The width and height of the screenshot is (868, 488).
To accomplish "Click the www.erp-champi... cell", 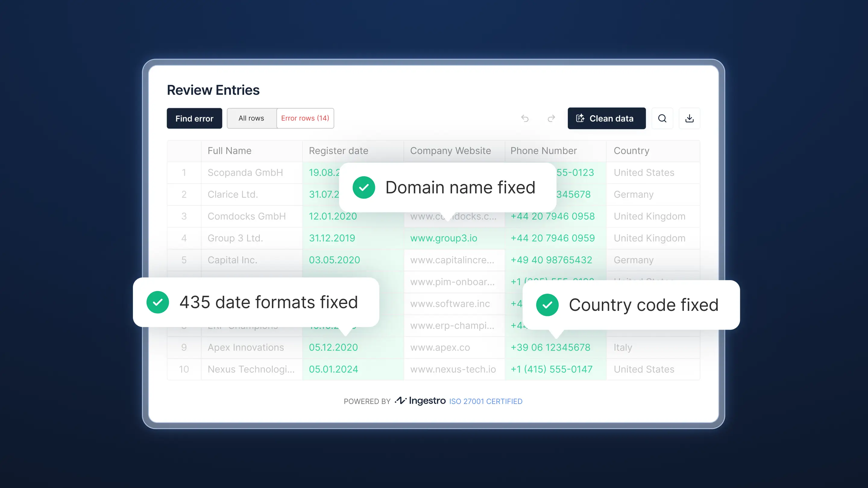I will [454, 326].
